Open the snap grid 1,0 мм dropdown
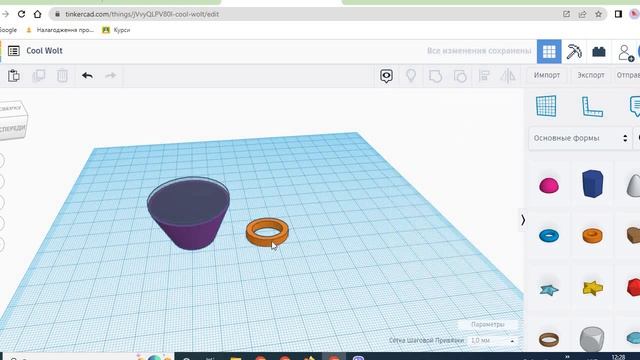Image resolution: width=640 pixels, height=360 pixels. [492, 340]
